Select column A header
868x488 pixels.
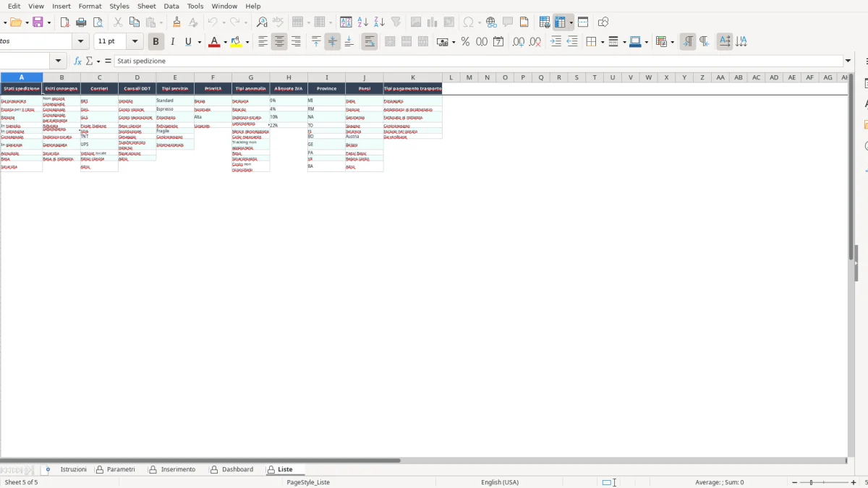(21, 77)
